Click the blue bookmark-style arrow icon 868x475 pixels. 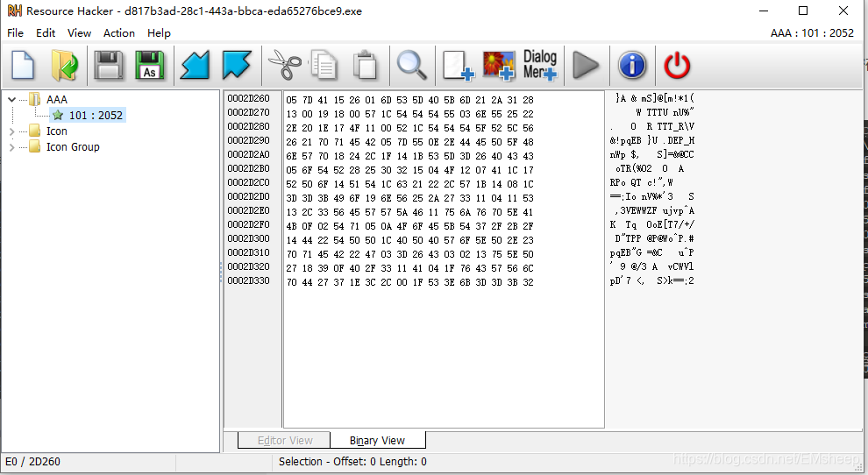point(237,66)
